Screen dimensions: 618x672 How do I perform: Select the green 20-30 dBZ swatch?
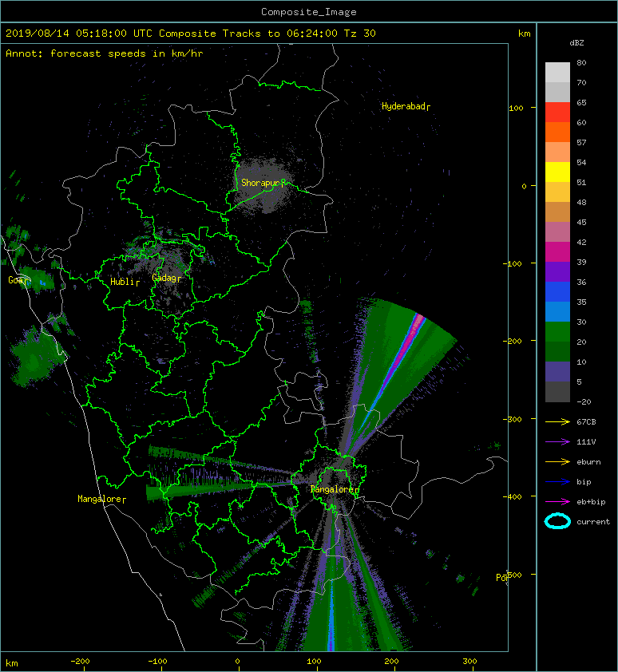[x=557, y=331]
